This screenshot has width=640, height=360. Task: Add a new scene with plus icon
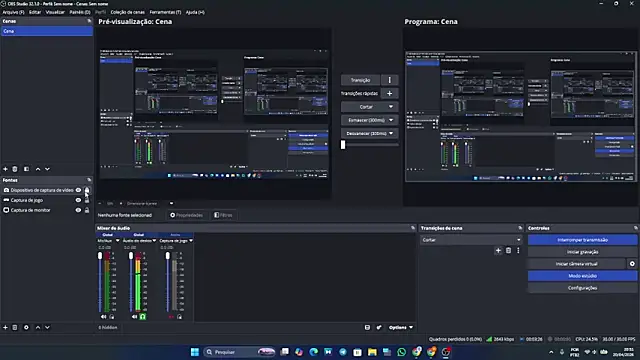pyautogui.click(x=5, y=169)
